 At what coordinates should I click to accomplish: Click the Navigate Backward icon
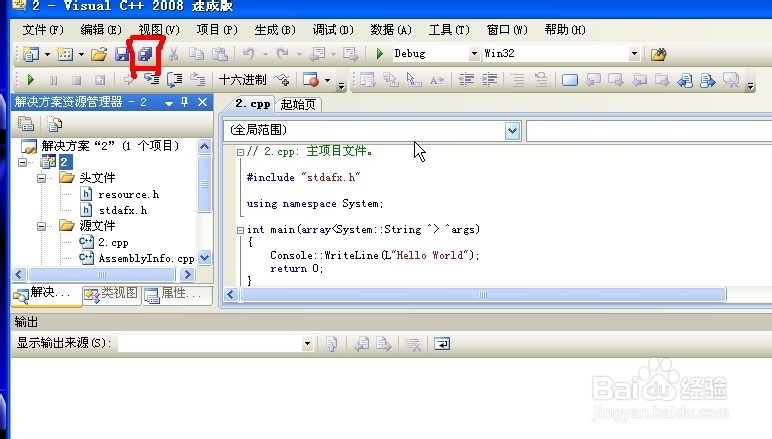[318, 54]
